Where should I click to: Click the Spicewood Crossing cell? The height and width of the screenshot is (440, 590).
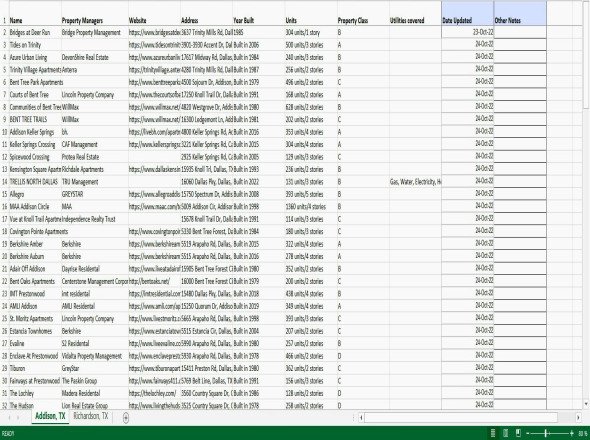(35, 157)
